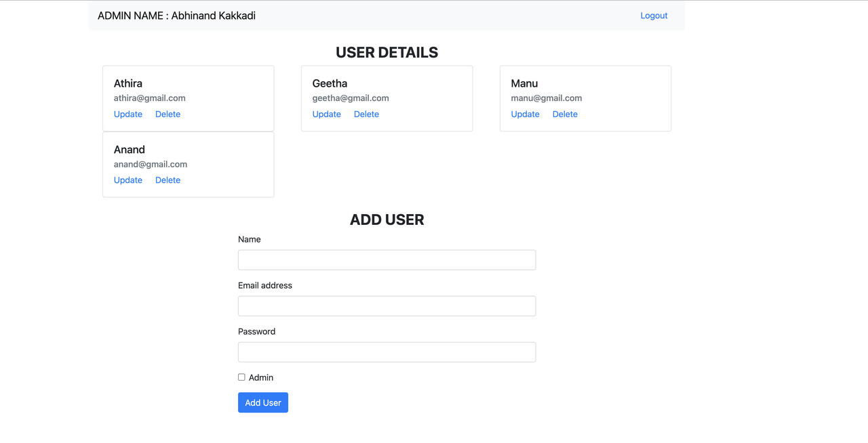Click Update for Manu
Viewport: 868px width, 443px height.
[525, 114]
